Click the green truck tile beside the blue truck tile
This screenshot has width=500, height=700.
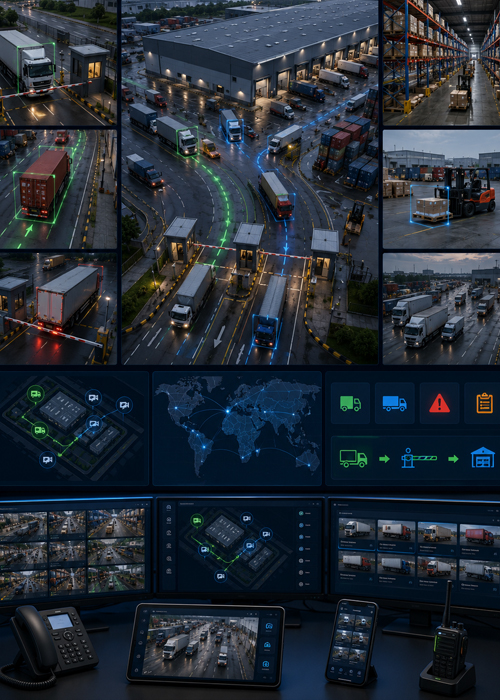tap(350, 403)
